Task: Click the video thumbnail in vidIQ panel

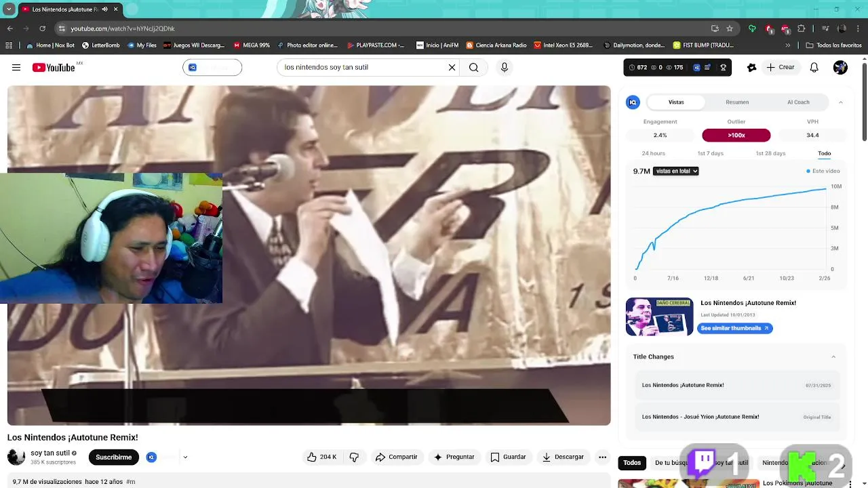Action: (x=659, y=317)
